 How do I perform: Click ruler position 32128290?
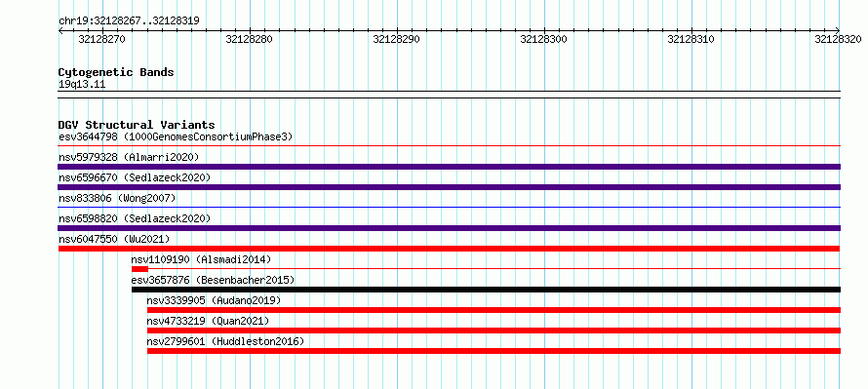coord(396,39)
